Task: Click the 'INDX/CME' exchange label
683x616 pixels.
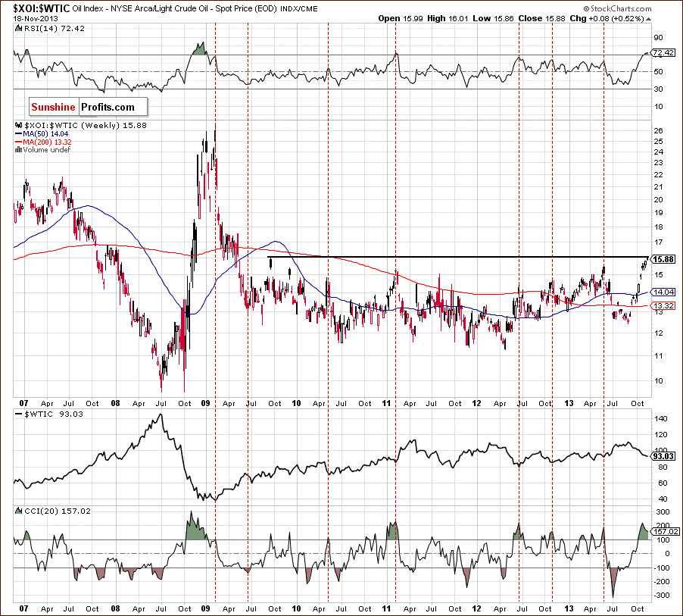Action: pyautogui.click(x=298, y=8)
